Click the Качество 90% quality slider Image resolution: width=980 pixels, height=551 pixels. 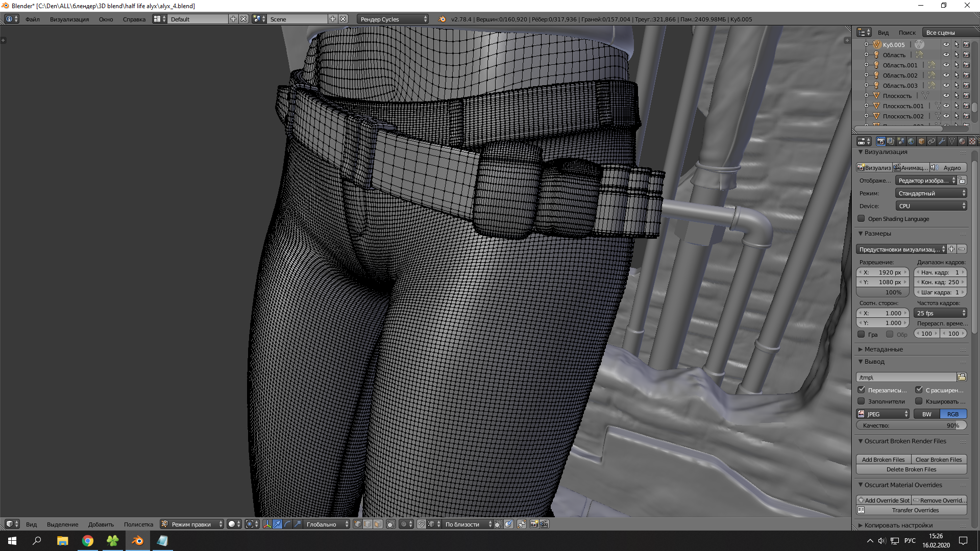(912, 425)
